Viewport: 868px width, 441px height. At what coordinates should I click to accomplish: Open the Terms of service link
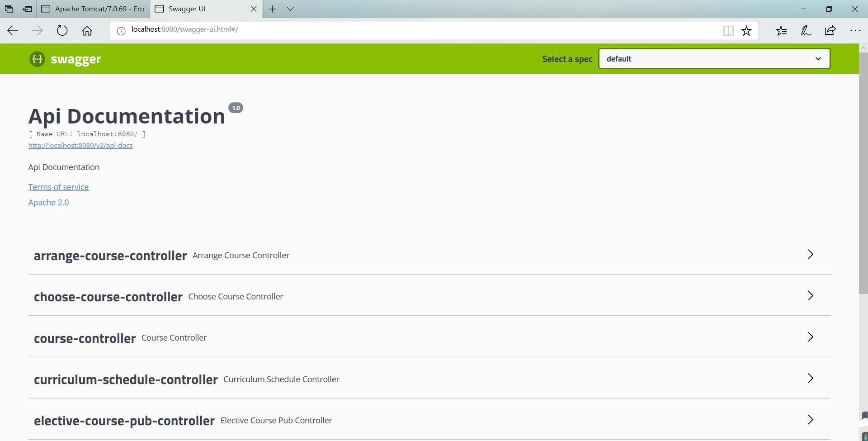pos(58,187)
